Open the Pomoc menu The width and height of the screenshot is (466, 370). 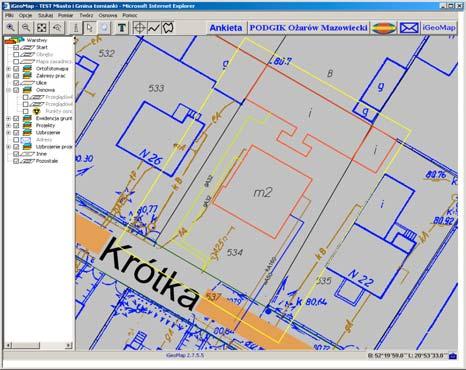point(130,15)
